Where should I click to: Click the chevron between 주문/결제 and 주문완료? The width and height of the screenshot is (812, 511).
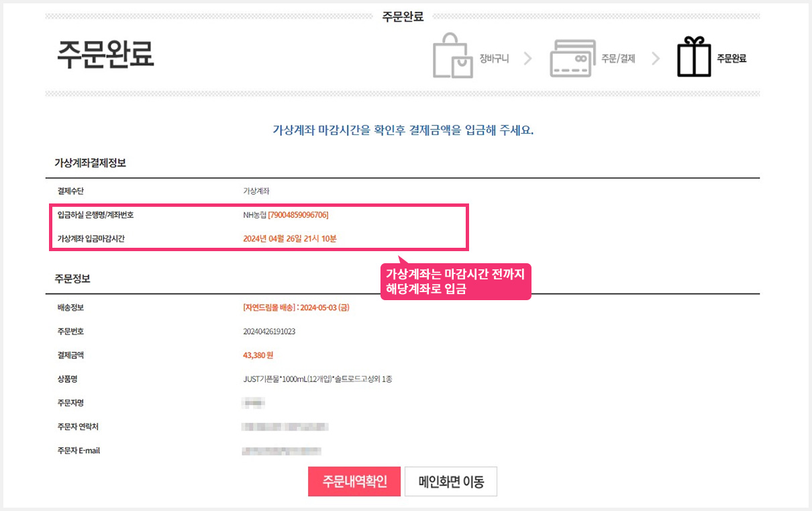[656, 58]
